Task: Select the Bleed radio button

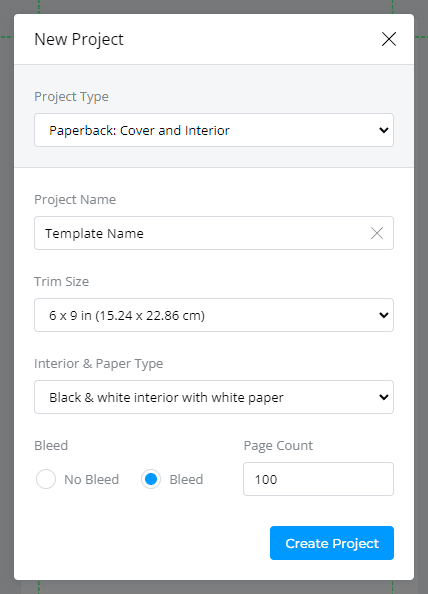Action: coord(151,479)
